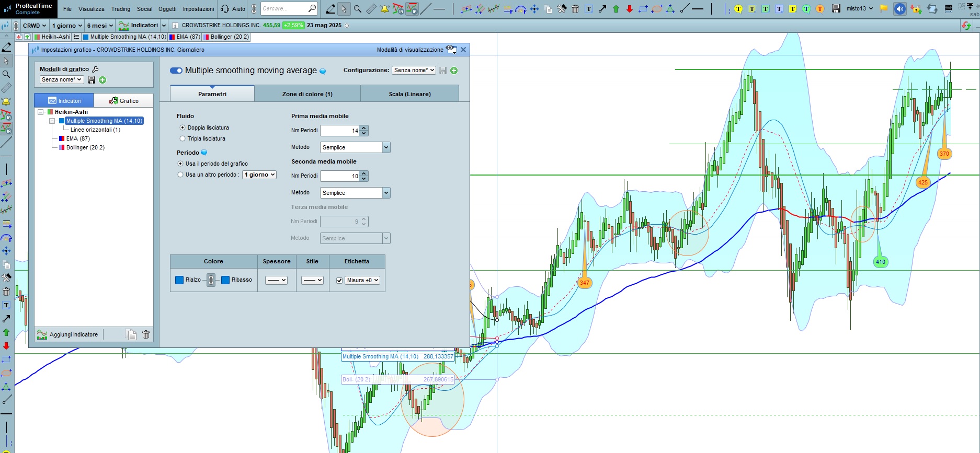Click the Rialzo blue color swatch
Viewport: 980px width, 453px height.
click(x=179, y=280)
